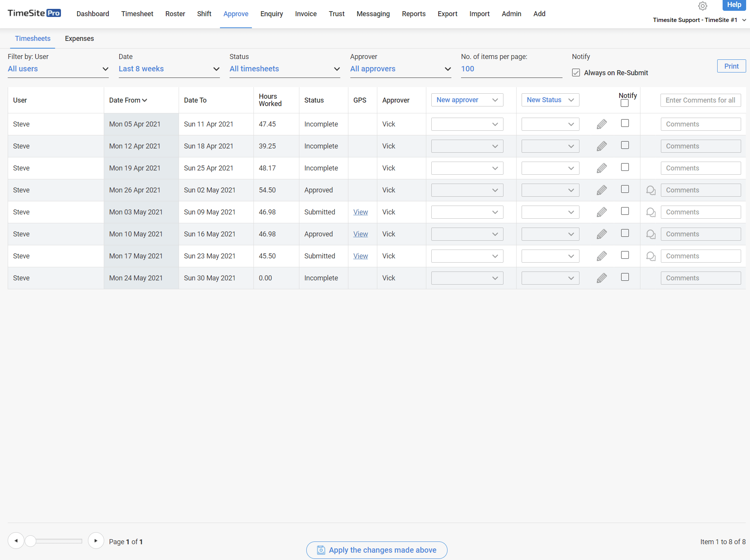Click the page slider handle
This screenshot has height=560, width=750.
tap(30, 541)
